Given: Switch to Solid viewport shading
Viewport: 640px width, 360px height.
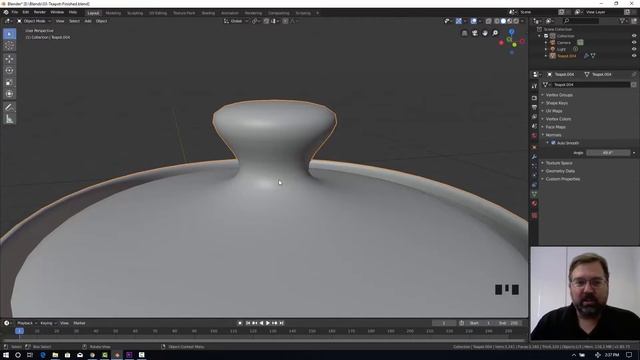Looking at the screenshot, I should [503, 21].
